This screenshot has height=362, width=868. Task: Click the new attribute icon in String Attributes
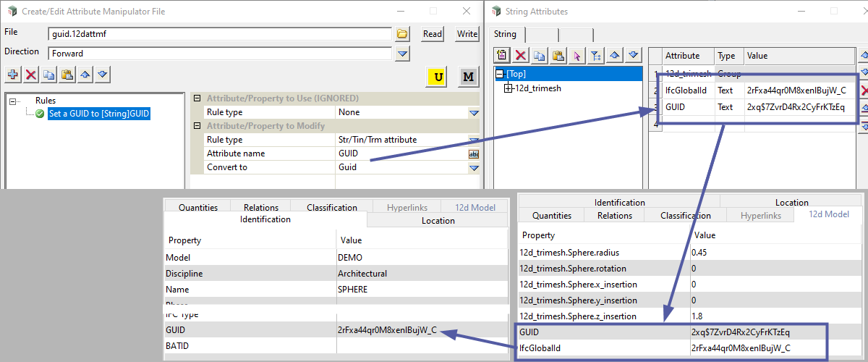(x=502, y=56)
